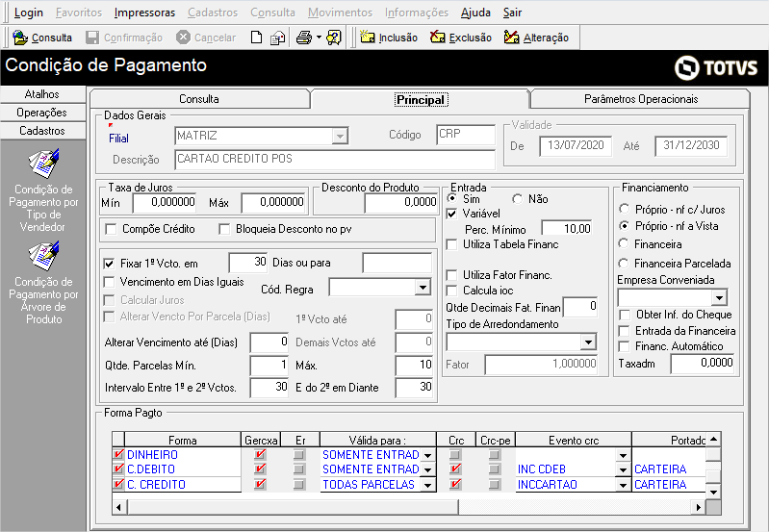The width and height of the screenshot is (769, 532).
Task: Open Válida para dropdown in DINHEIRO row
Action: (x=428, y=455)
